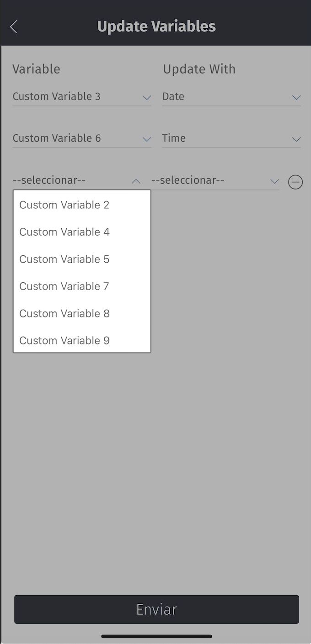Choose Custom Variable 9 in the dropdown list

coord(64,340)
